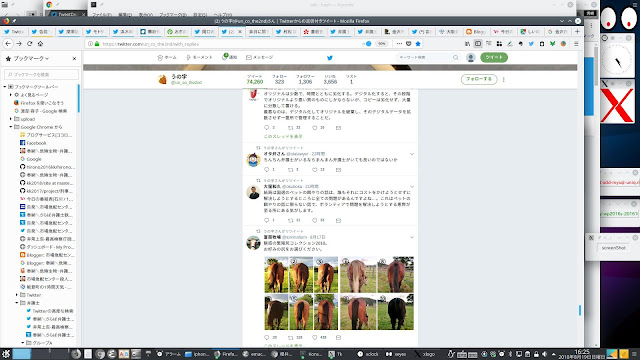
Task: Collapse the Google Chrome から folder
Action: [11, 127]
